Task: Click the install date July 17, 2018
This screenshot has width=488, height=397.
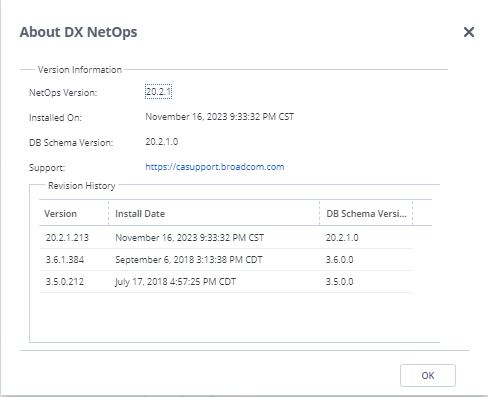Action: coord(175,282)
